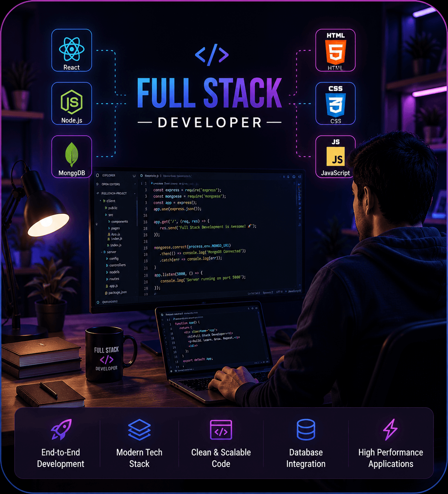Click the mongoose.connect code line
Screen dimensions: 448x494
192,247
